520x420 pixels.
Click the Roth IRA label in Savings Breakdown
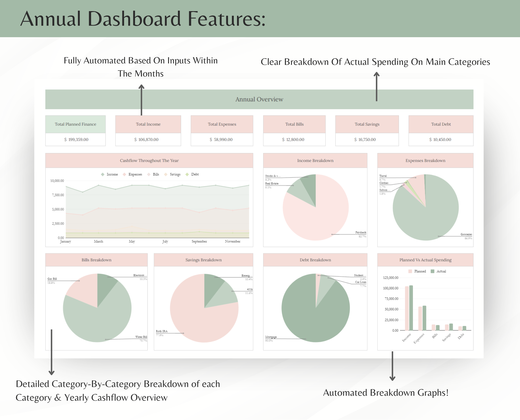click(161, 331)
